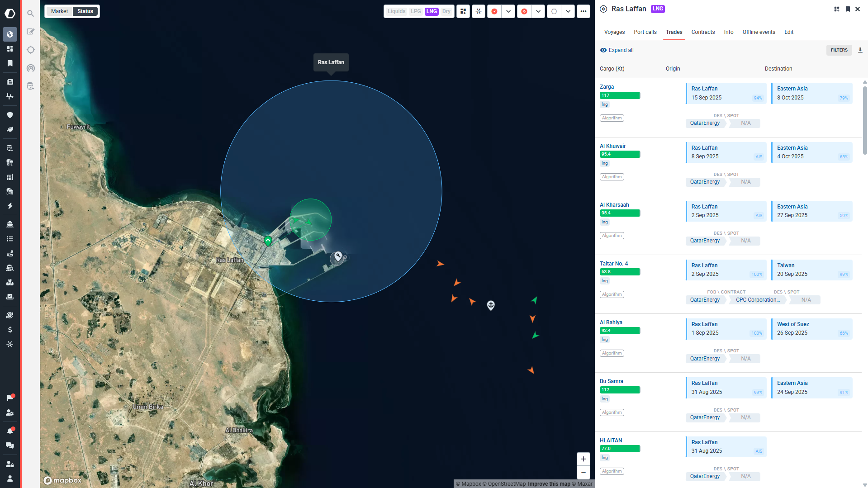Click the search magnifier icon

pos(30,14)
